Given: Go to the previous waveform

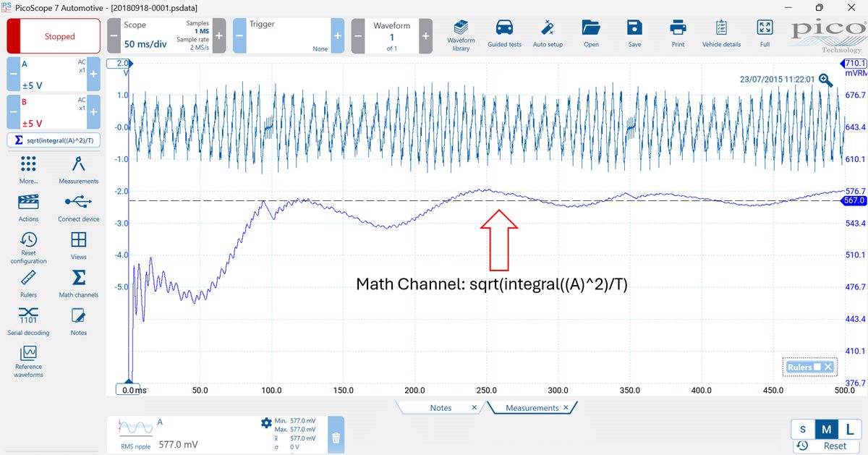Looking at the screenshot, I should point(358,36).
